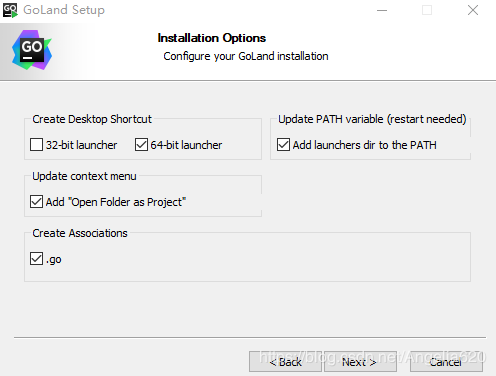
Task: Click the Configure your GoLand installation subtitle
Action: (x=246, y=56)
